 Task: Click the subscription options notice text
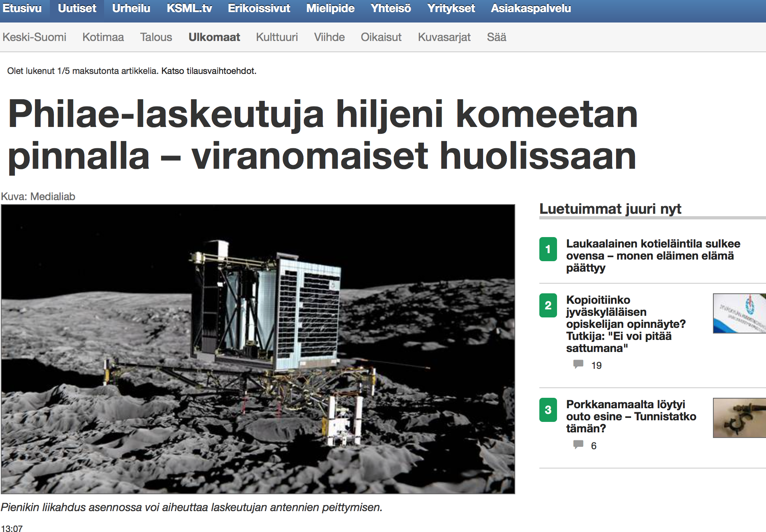131,71
